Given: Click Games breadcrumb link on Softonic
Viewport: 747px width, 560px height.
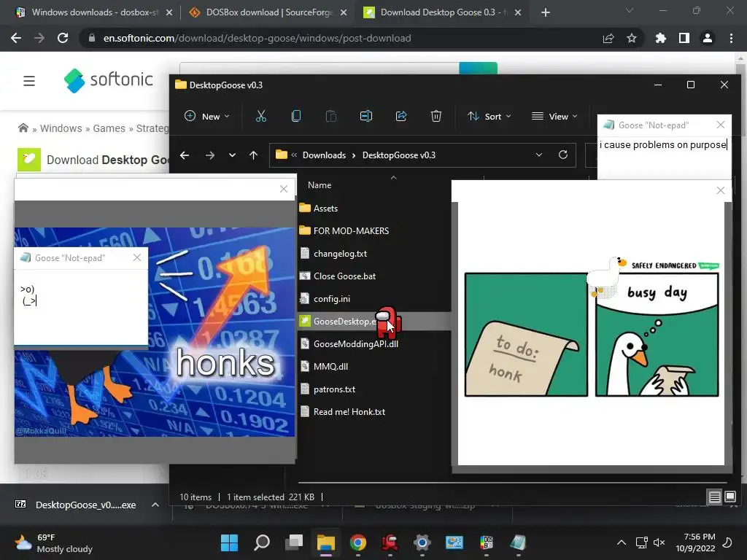Looking at the screenshot, I should tap(109, 128).
